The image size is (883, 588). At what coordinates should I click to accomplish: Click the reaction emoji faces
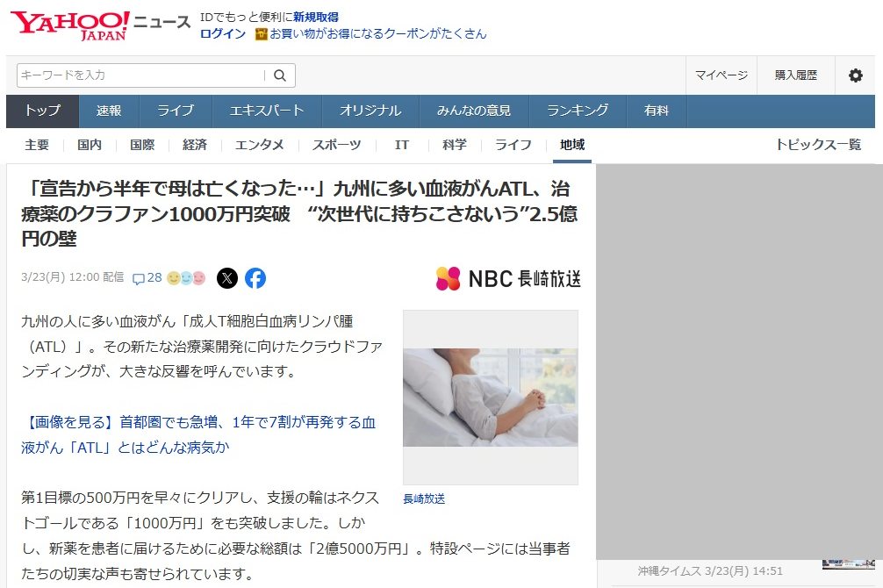click(x=186, y=278)
